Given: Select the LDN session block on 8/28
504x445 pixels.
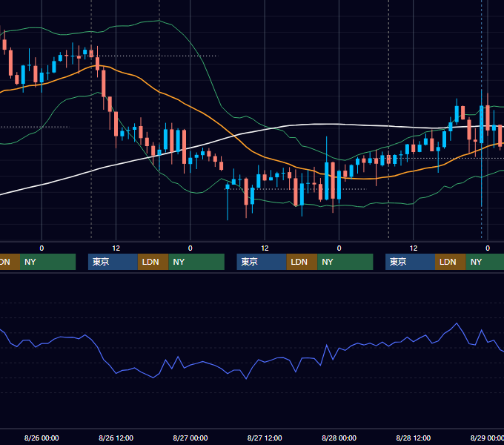Looking at the screenshot, I should tap(451, 262).
